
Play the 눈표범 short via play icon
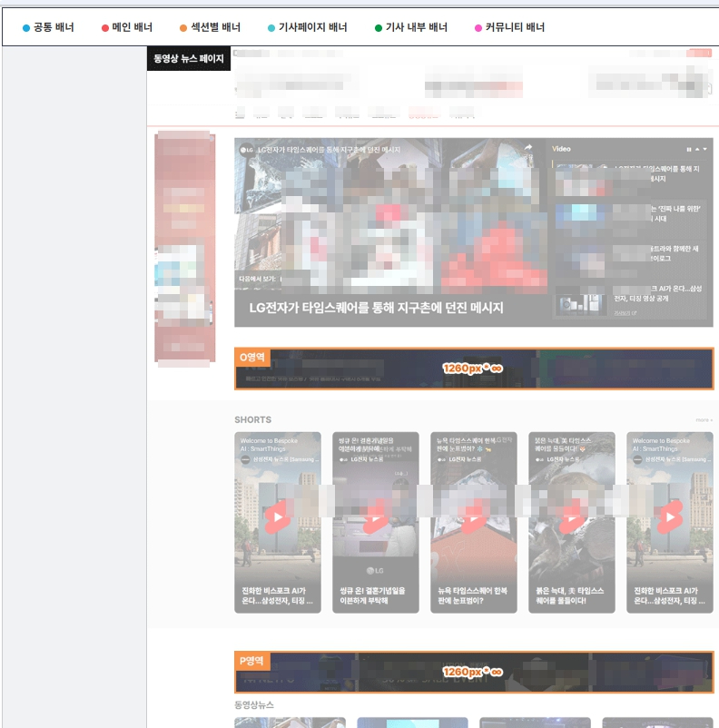coord(474,516)
